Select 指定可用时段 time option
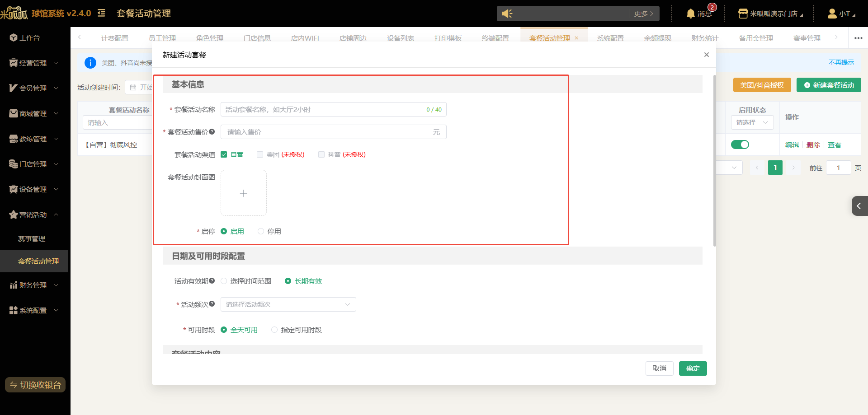This screenshot has width=868, height=415. [x=274, y=330]
